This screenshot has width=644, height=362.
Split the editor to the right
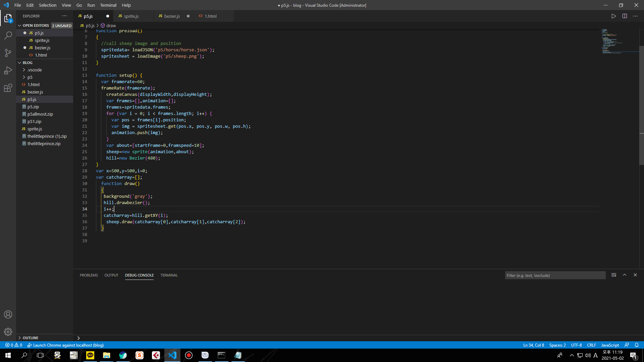click(x=625, y=16)
